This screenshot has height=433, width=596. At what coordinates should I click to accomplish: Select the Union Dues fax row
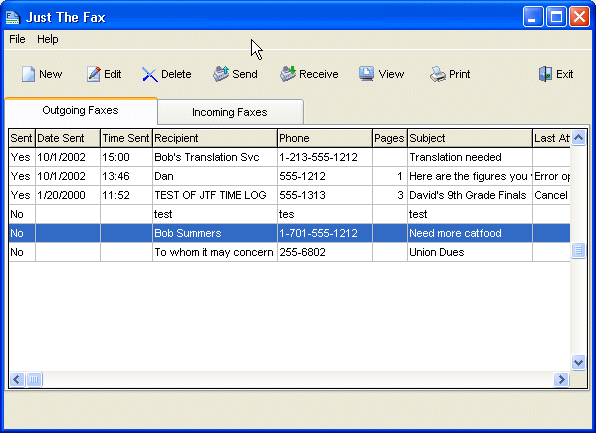pyautogui.click(x=289, y=252)
